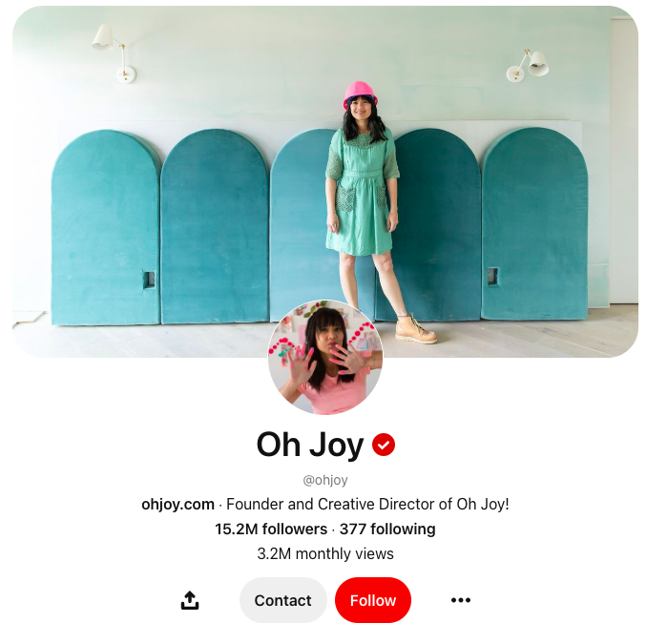
Task: View the 377 following list
Action: click(387, 529)
